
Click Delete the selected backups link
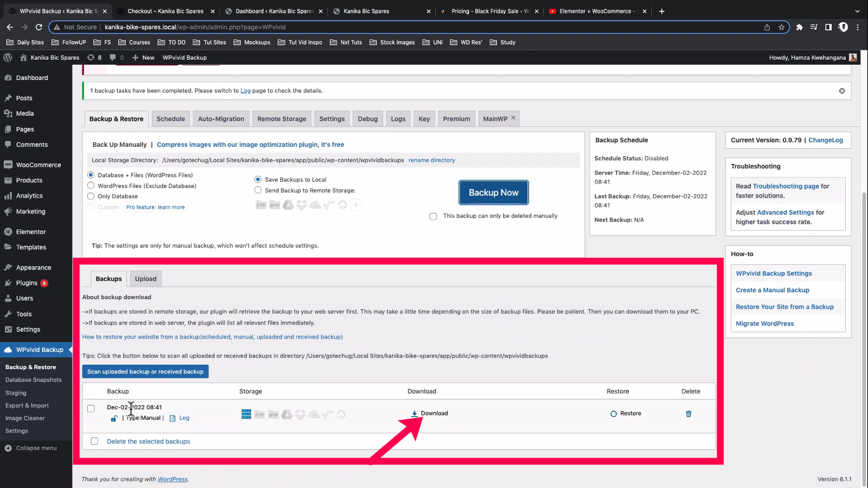click(x=149, y=441)
